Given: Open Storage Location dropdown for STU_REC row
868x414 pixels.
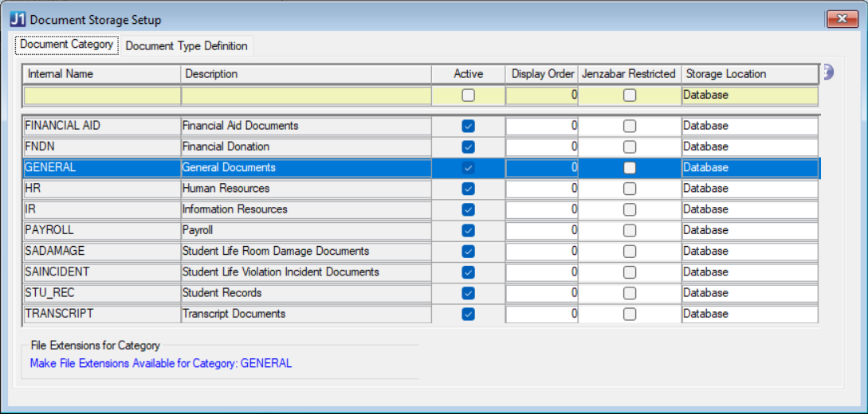Looking at the screenshot, I should point(749,293).
